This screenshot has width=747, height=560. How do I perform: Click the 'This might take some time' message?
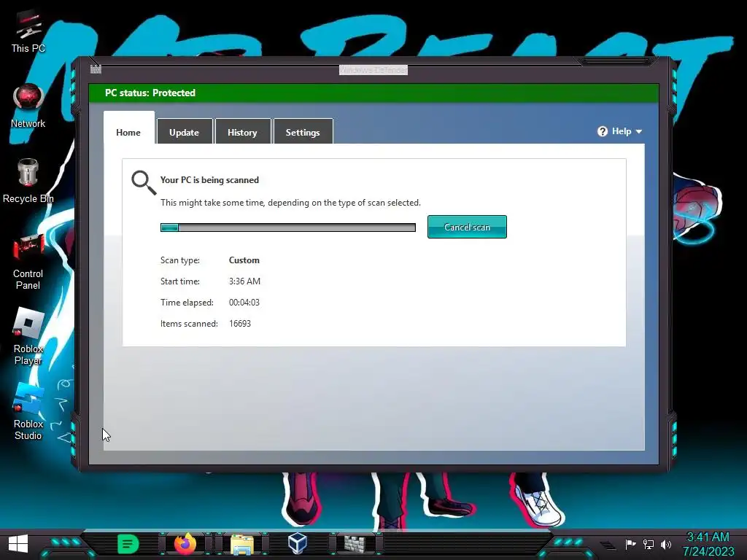[290, 203]
